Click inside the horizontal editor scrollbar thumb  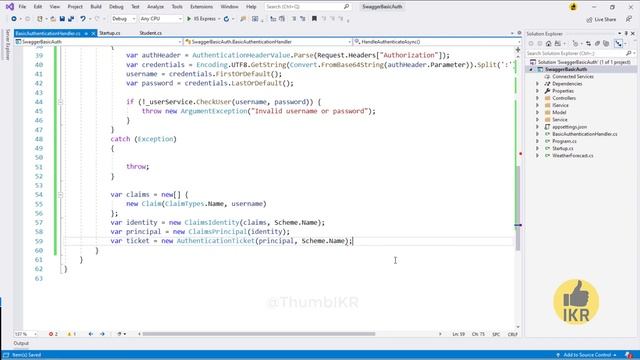click(258, 334)
